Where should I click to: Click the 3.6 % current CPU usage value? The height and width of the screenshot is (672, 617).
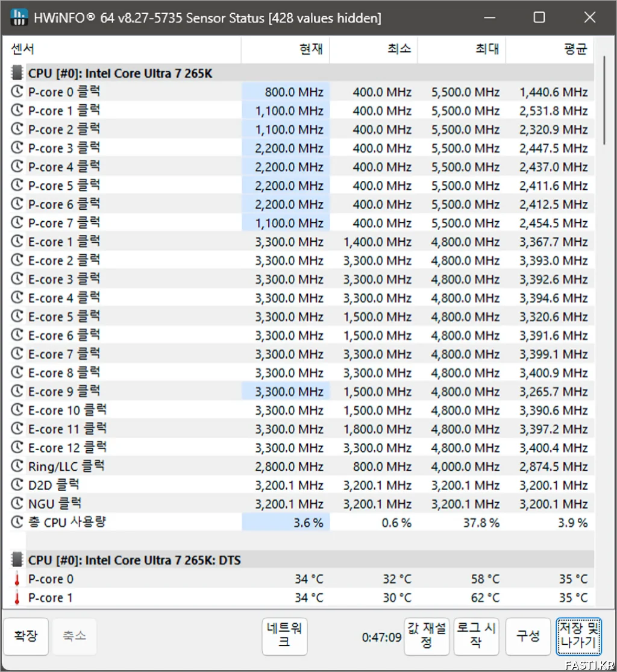(x=308, y=523)
